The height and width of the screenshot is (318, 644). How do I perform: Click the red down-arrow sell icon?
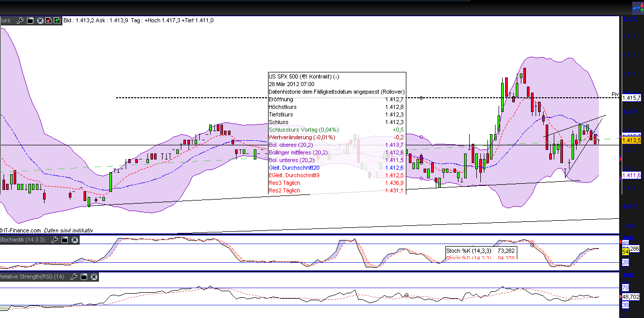click(48, 20)
